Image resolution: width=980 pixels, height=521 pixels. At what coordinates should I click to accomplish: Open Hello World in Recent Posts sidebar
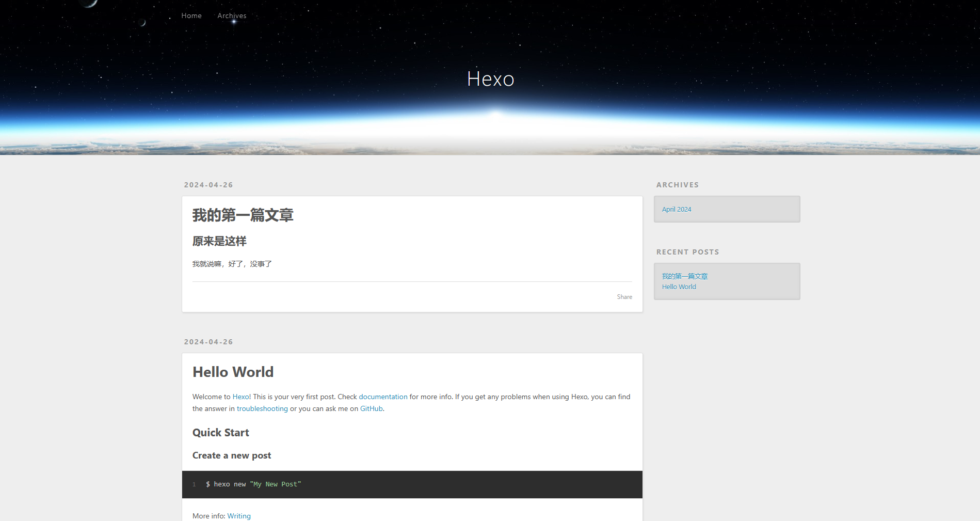(x=679, y=287)
